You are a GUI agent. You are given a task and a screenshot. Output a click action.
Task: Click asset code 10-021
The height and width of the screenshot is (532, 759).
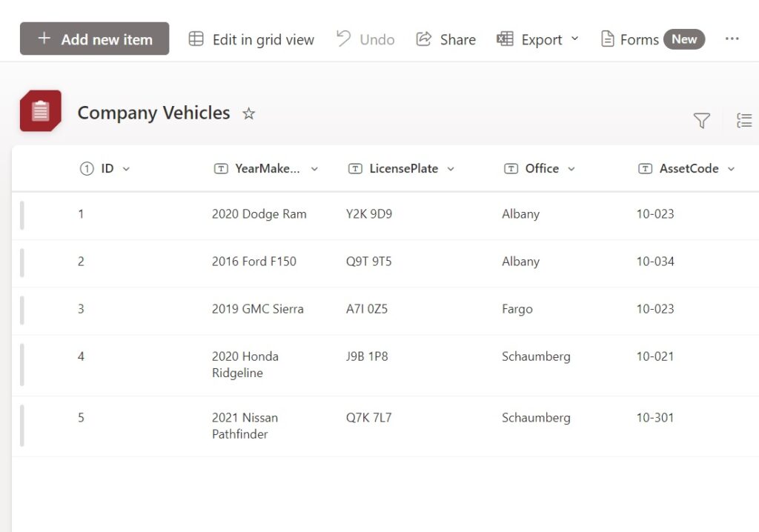click(655, 356)
